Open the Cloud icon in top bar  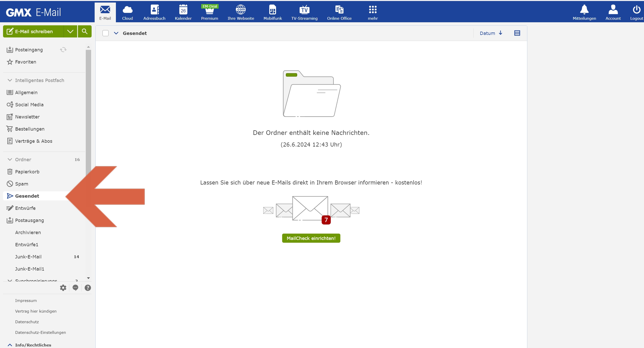click(x=127, y=12)
